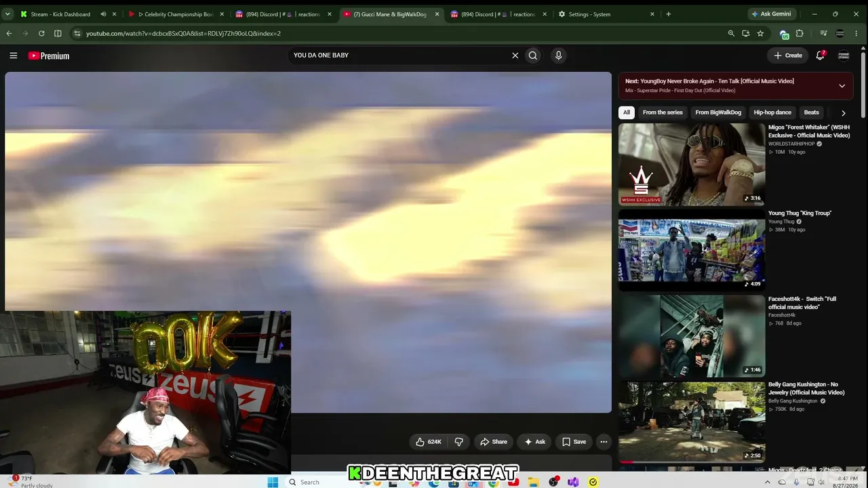Go to YouTube Premium home logo
This screenshot has width=868, height=488.
point(49,56)
